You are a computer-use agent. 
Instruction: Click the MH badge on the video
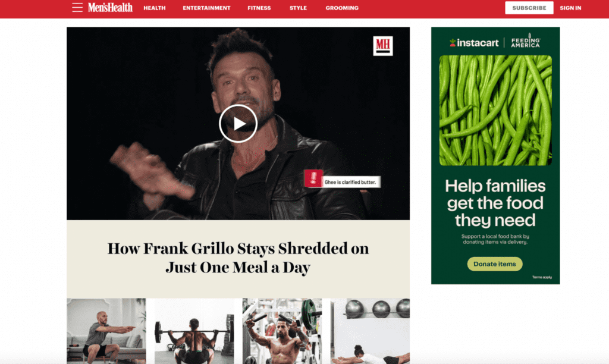(x=383, y=46)
